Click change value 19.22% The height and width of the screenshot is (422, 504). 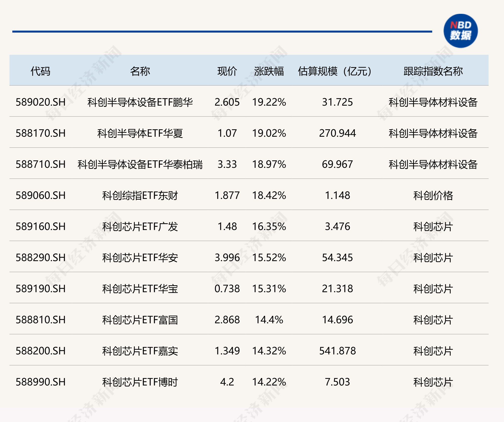(269, 102)
